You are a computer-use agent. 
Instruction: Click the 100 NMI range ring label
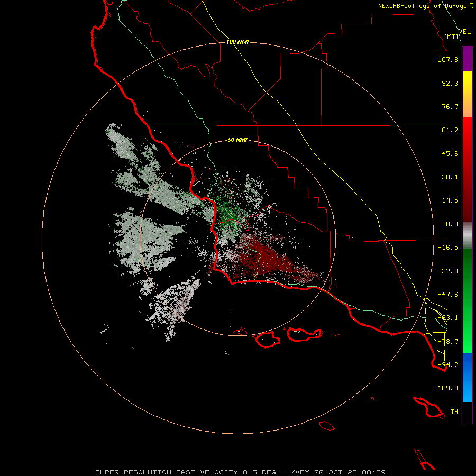237,42
